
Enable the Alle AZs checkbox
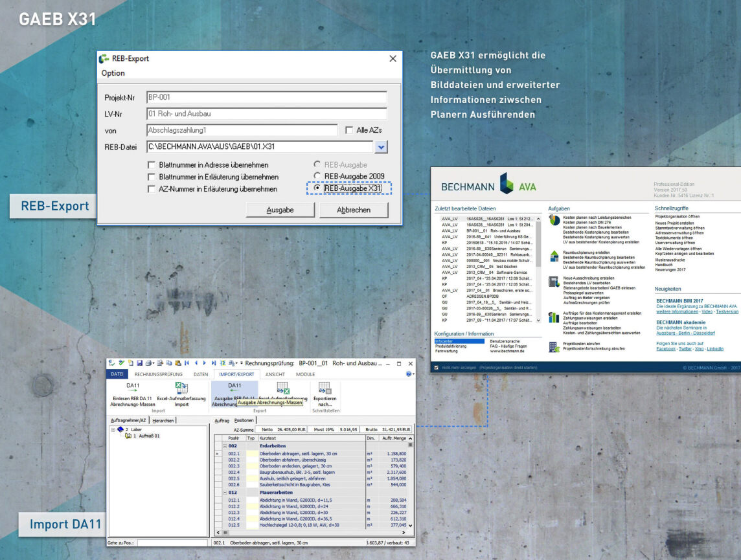349,130
